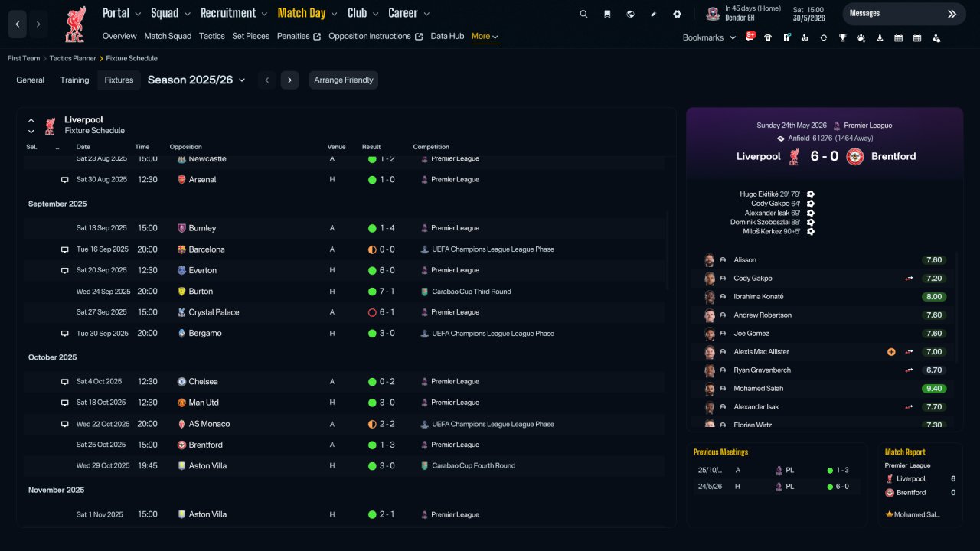Click the 25/10 previous meeting row
980x551 pixels.
coord(776,471)
